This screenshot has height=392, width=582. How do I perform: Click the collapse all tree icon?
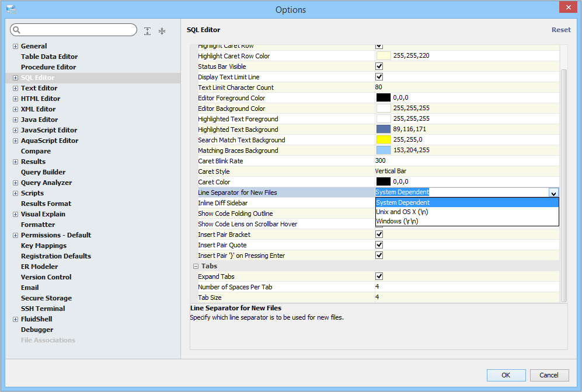click(162, 31)
